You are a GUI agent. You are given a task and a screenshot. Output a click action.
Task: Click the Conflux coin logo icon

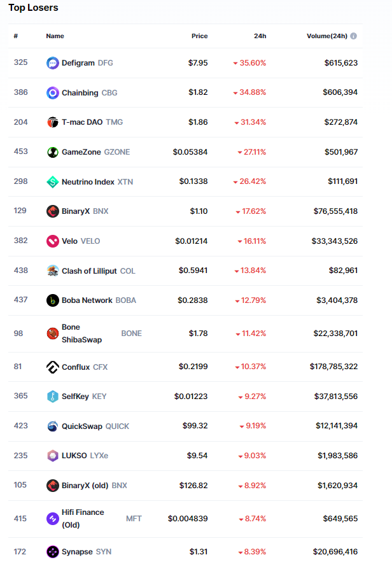click(x=53, y=367)
